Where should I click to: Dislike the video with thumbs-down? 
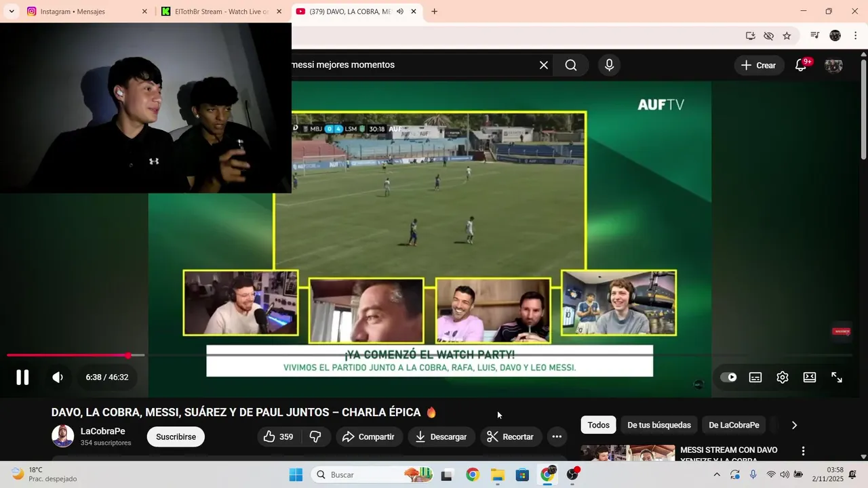click(x=315, y=436)
